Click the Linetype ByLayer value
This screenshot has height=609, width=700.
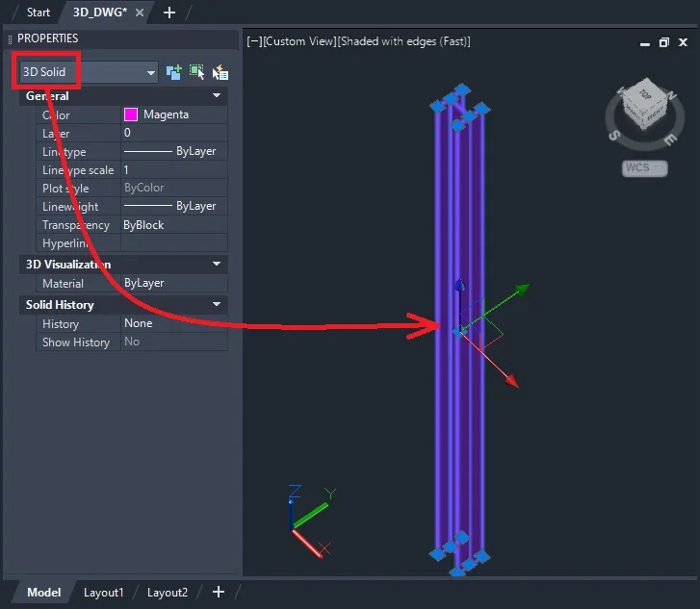pyautogui.click(x=174, y=151)
